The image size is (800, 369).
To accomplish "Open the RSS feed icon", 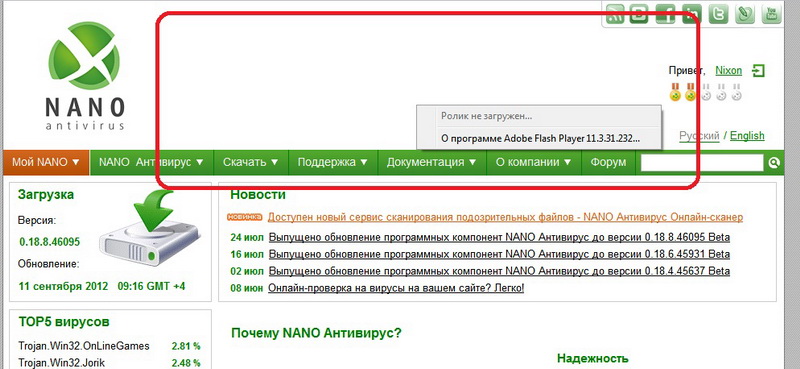I will tap(616, 14).
